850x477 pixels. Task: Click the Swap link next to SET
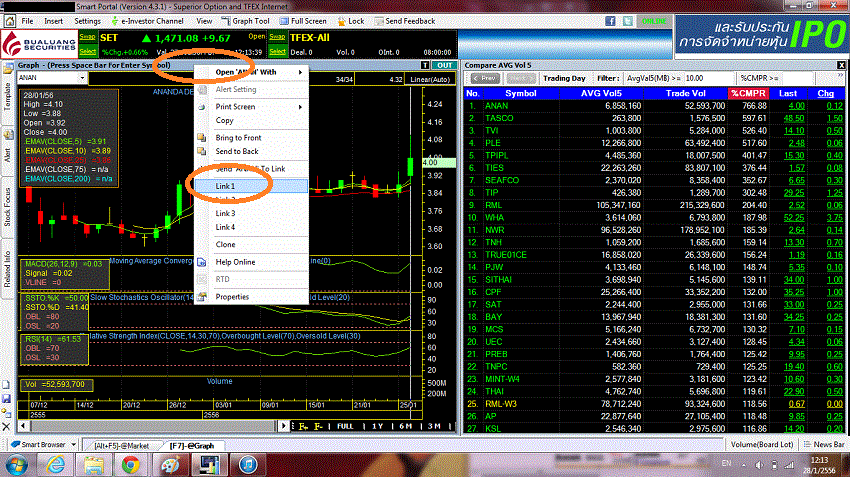(87, 37)
